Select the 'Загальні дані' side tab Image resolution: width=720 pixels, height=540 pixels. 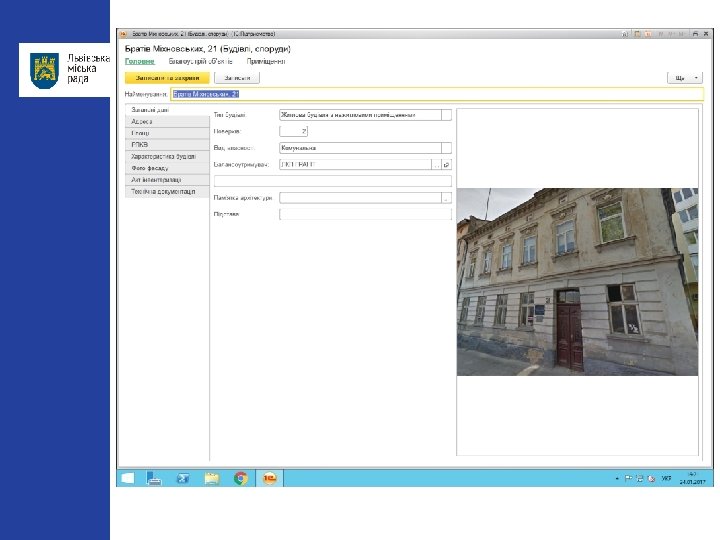(x=167, y=110)
